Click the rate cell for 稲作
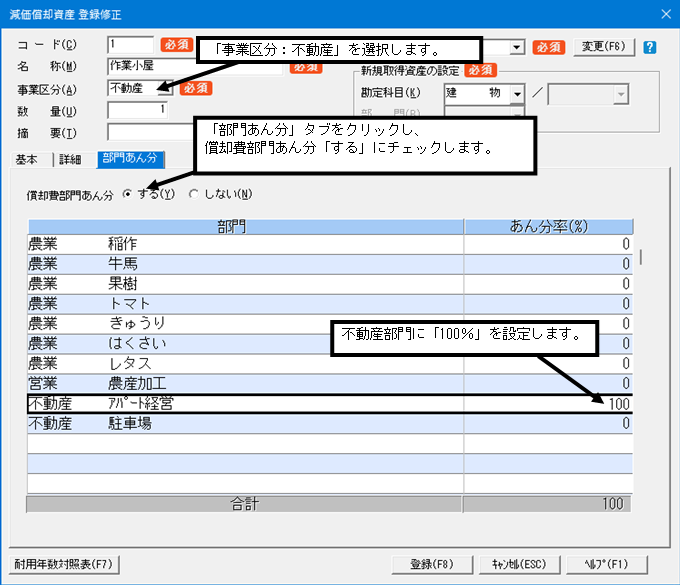Image resolution: width=680 pixels, height=587 pixels. [x=549, y=244]
